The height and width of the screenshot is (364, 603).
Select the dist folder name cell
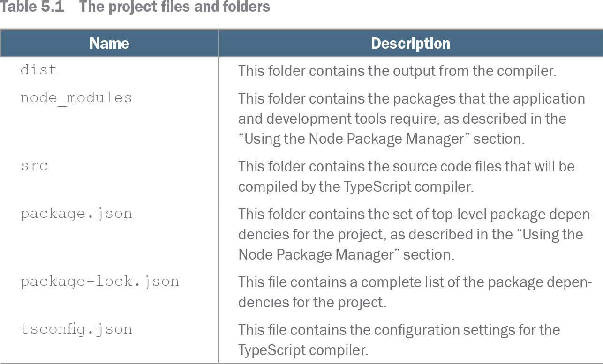coord(38,70)
